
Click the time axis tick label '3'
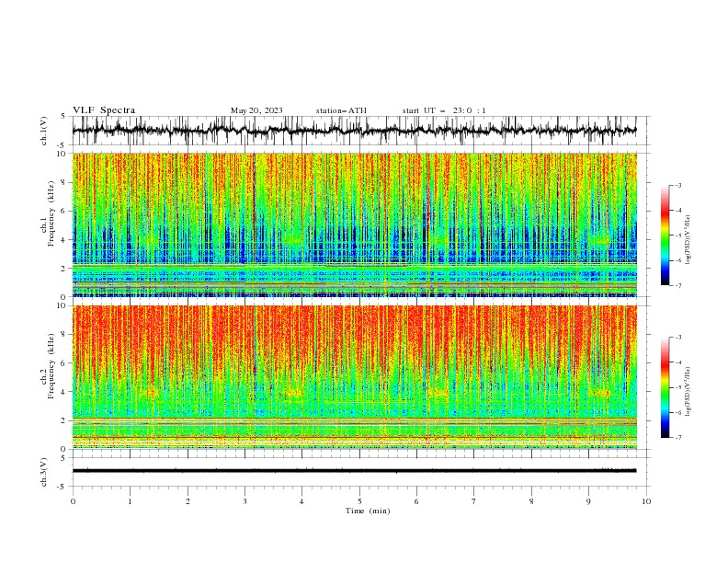click(245, 501)
